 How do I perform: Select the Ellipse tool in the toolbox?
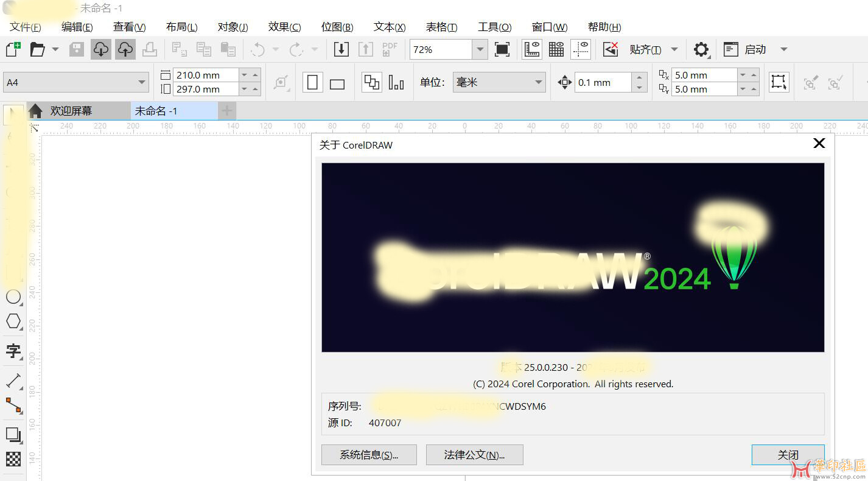pos(13,297)
